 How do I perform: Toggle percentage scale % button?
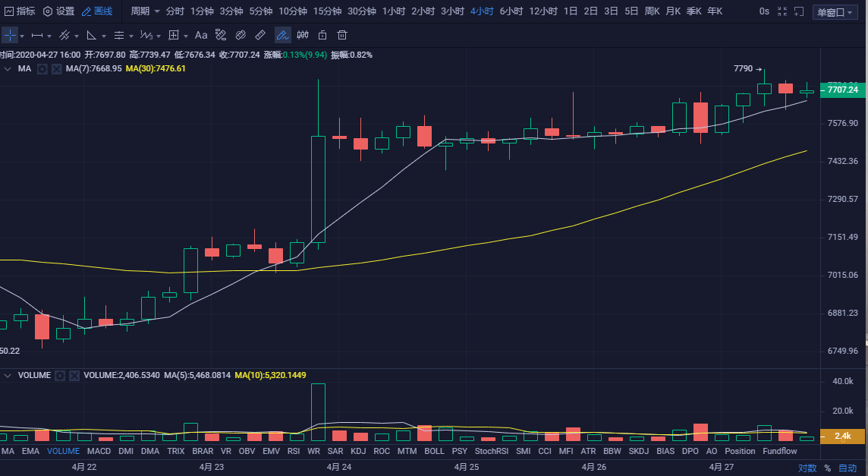(x=828, y=468)
